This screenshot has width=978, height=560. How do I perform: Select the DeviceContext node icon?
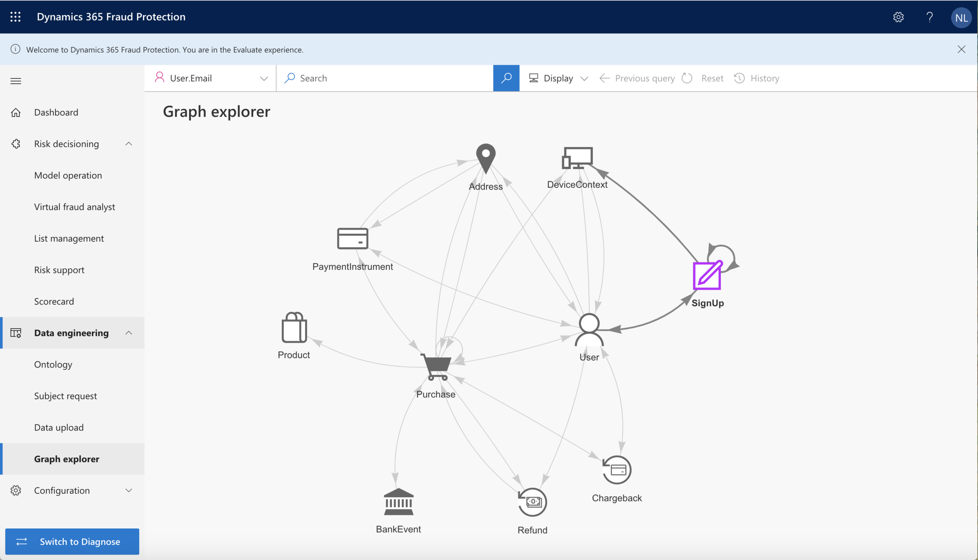pyautogui.click(x=577, y=158)
